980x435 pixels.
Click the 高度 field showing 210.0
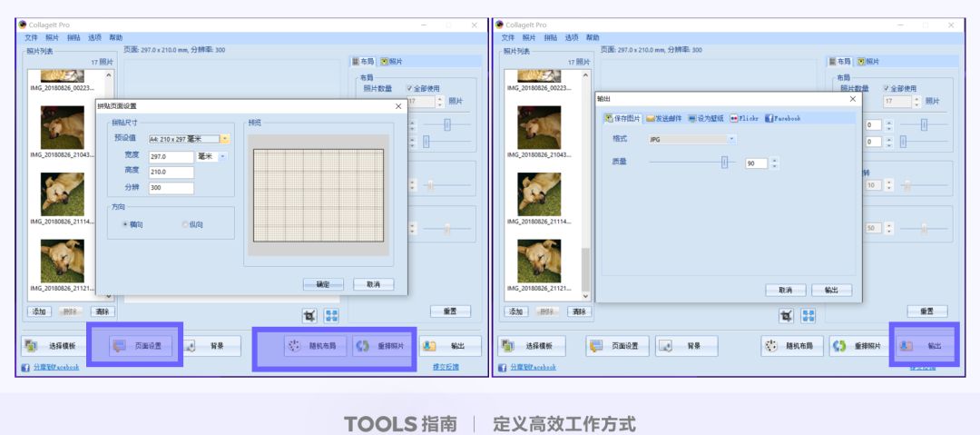point(171,173)
